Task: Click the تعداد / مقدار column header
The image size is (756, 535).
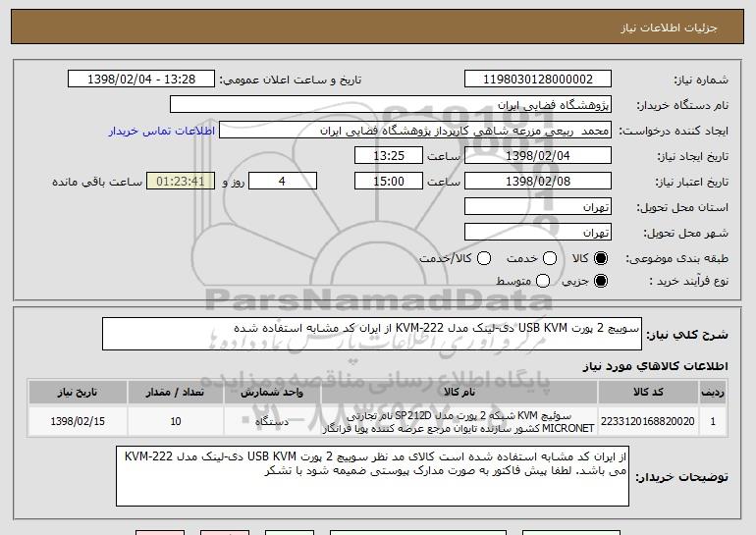Action: click(x=175, y=392)
